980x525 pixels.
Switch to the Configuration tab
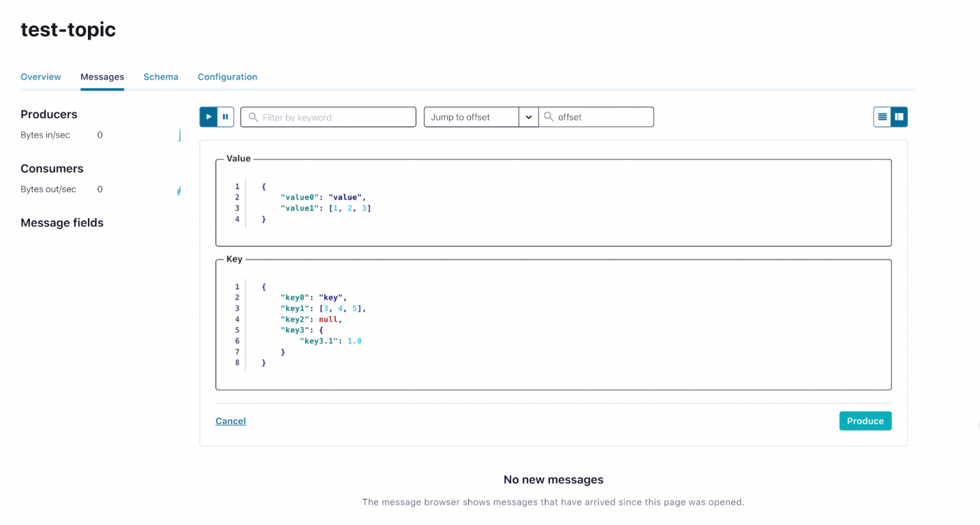point(227,77)
